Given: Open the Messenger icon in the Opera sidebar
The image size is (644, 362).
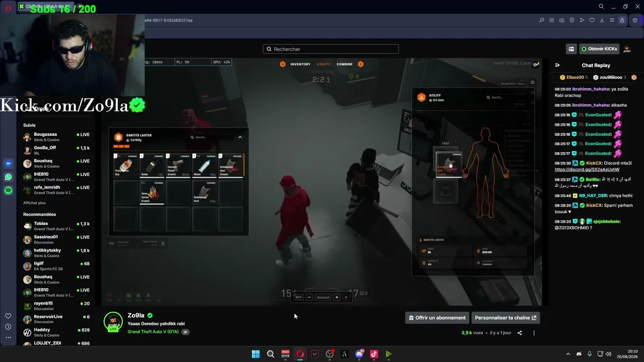Looking at the screenshot, I should 9,163.
